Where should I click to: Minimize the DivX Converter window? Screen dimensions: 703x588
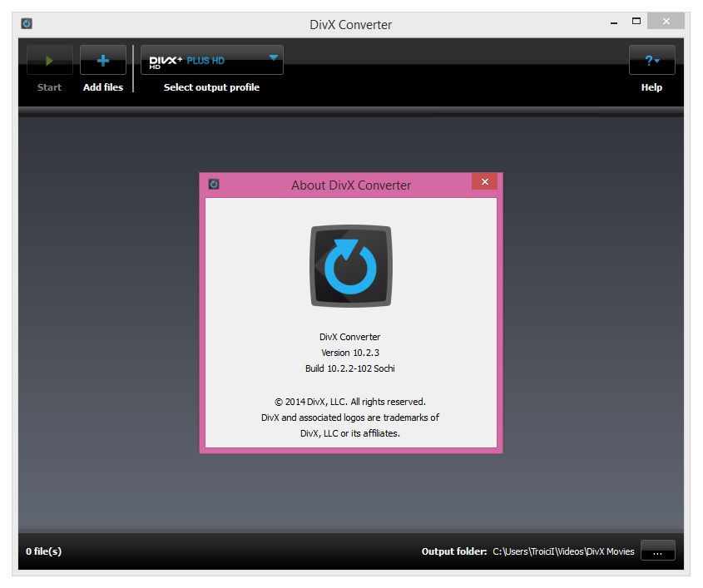pyautogui.click(x=614, y=22)
